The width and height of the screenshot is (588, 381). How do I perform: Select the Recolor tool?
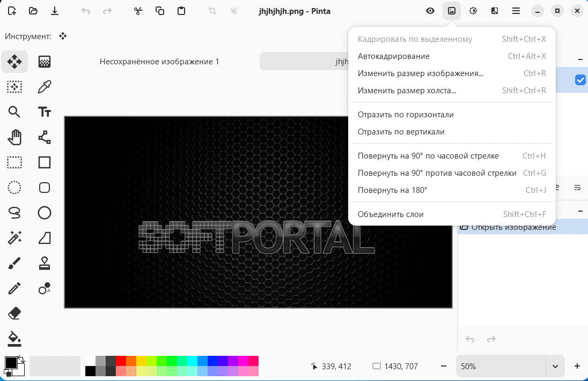[x=45, y=288]
